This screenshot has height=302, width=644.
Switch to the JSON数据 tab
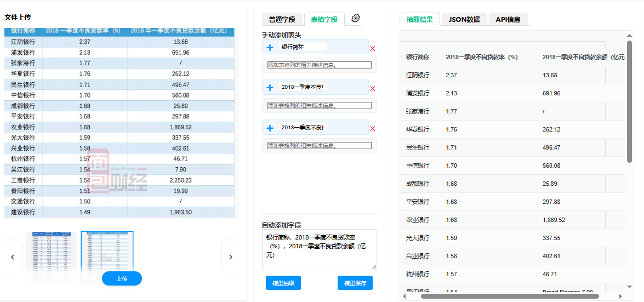[465, 19]
